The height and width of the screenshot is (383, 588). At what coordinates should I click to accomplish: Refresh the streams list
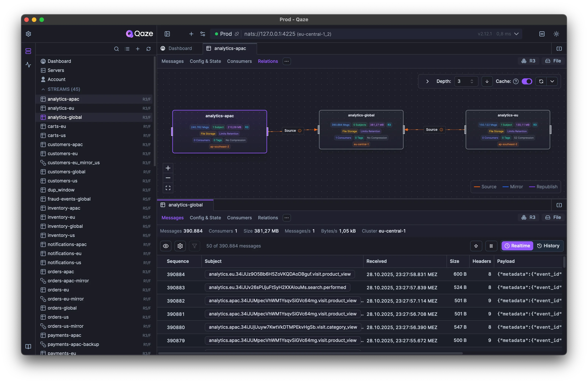pos(148,49)
